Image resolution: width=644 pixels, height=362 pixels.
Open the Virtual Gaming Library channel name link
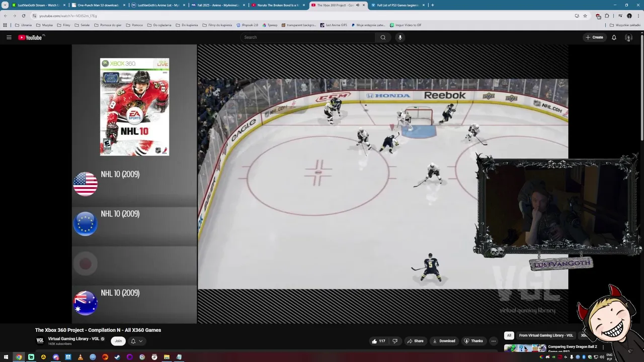point(73,339)
